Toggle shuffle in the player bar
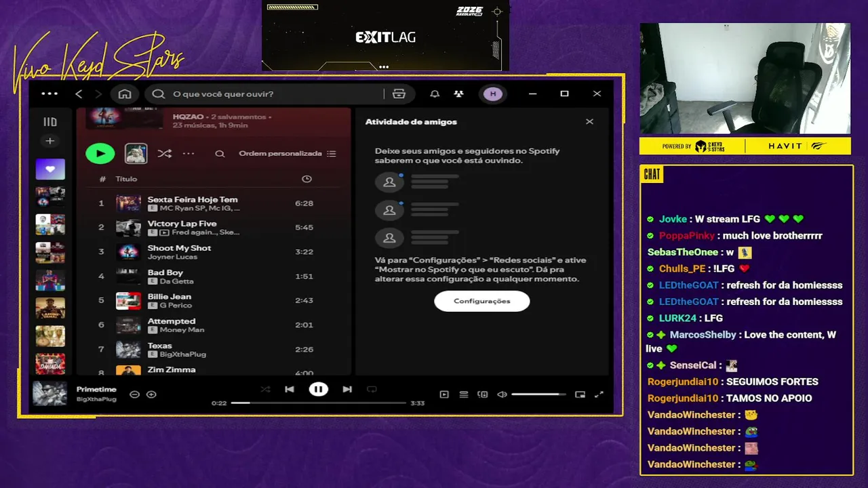 pyautogui.click(x=265, y=389)
